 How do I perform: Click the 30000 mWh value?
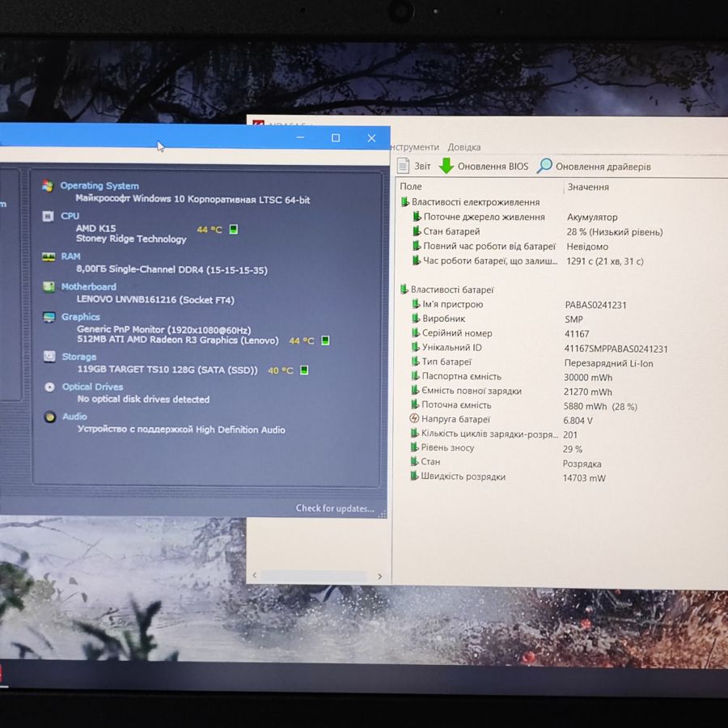588,378
